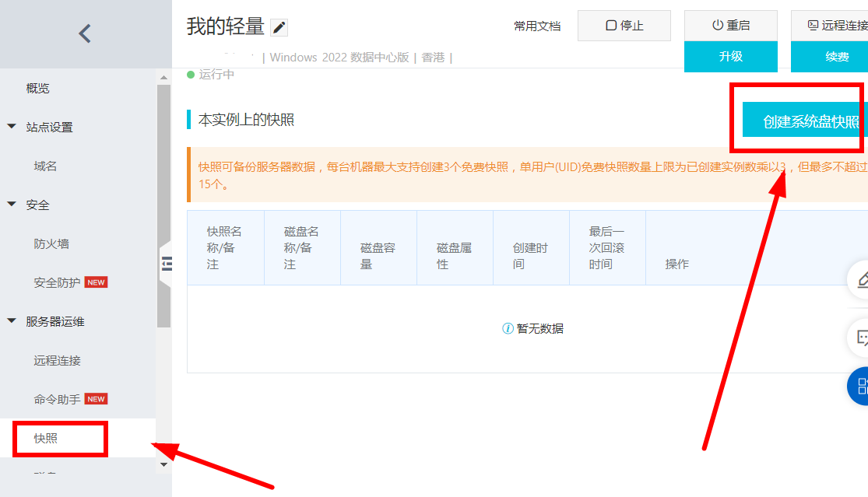Collapse the 站点设置 section

(12, 127)
